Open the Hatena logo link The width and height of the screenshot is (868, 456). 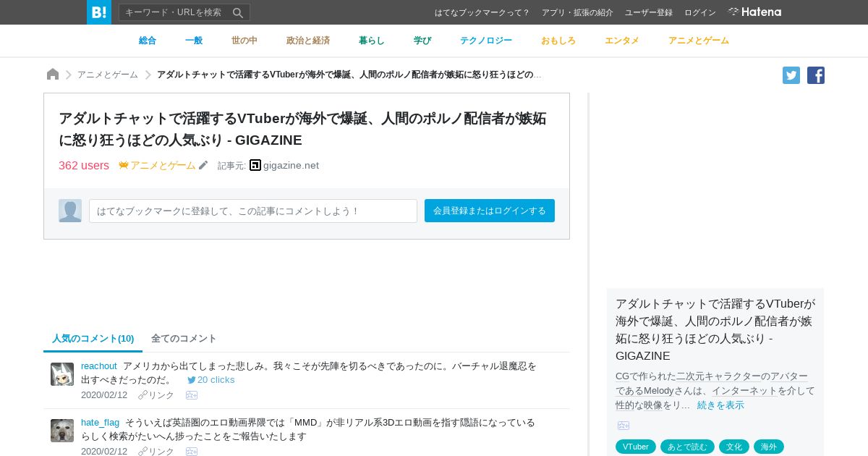point(754,12)
